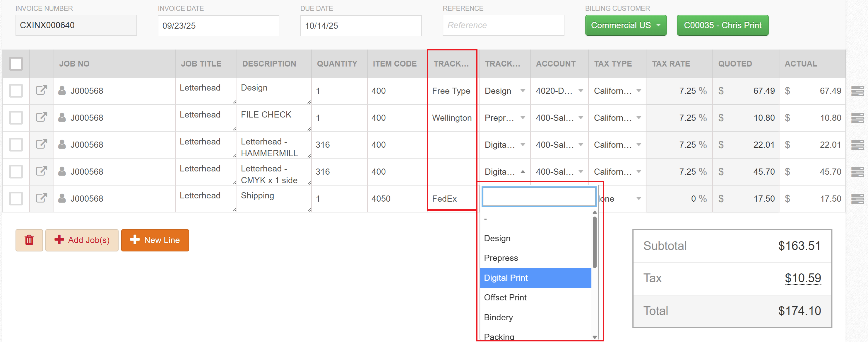Tick the checkbox on Shipping row

pos(16,199)
